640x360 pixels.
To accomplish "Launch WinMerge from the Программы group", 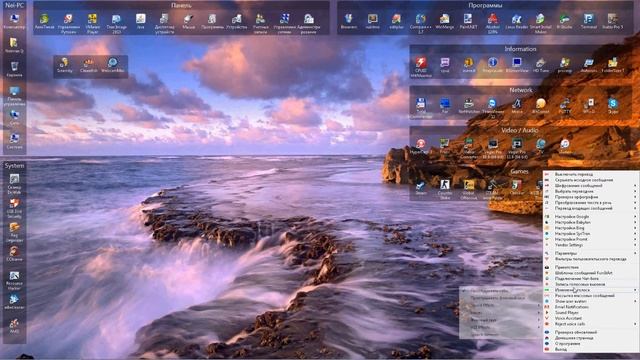I will pyautogui.click(x=444, y=21).
